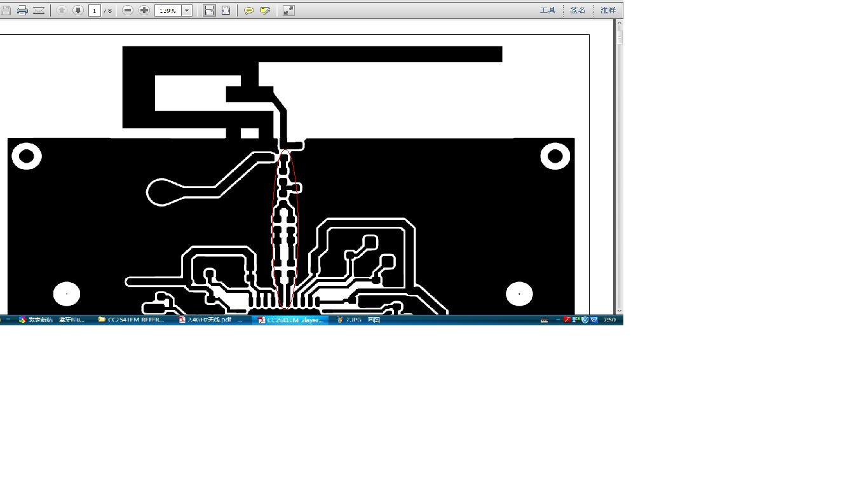Zoom in with the plus button

tap(144, 10)
